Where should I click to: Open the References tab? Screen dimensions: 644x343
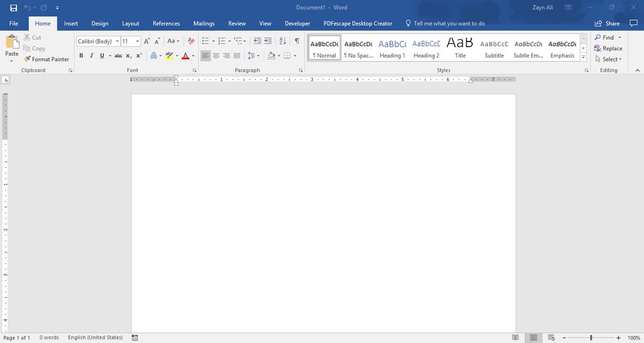tap(166, 23)
